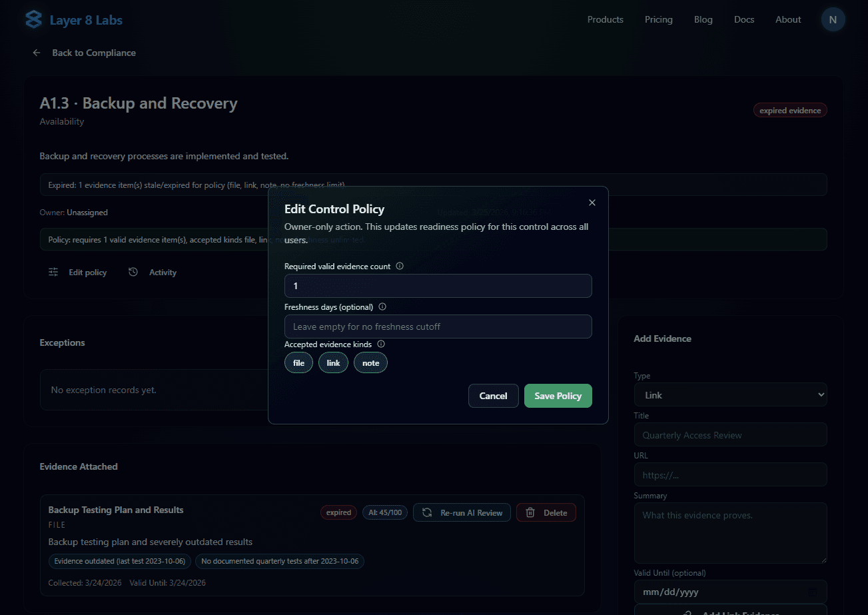The image size is (868, 615).
Task: Open Docs in the top navigation
Action: pyautogui.click(x=744, y=19)
